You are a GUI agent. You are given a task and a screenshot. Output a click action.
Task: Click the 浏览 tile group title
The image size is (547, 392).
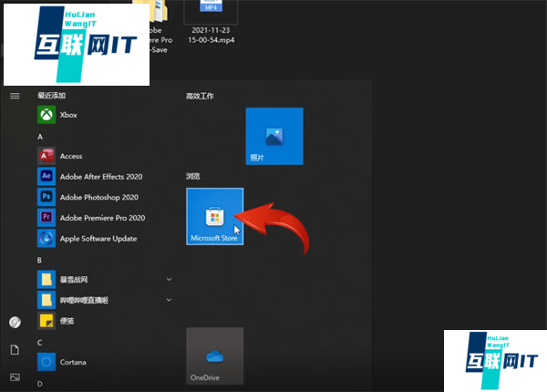tap(193, 176)
